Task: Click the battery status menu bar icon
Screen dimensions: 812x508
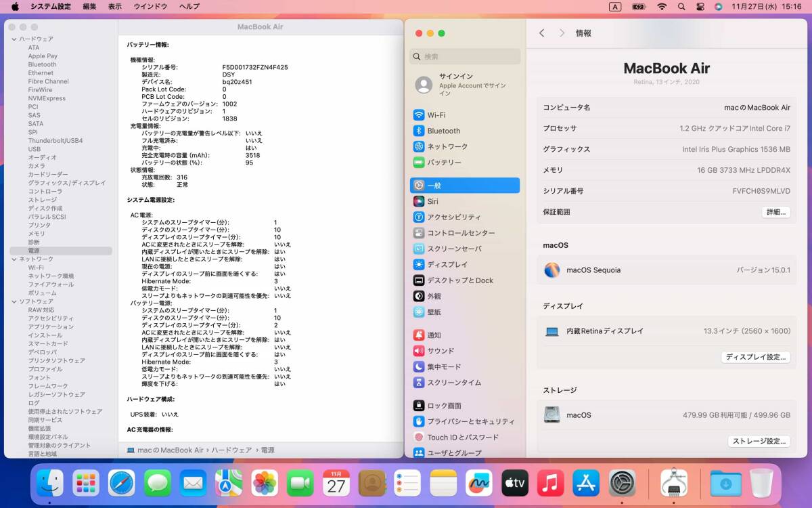Action: (639, 6)
